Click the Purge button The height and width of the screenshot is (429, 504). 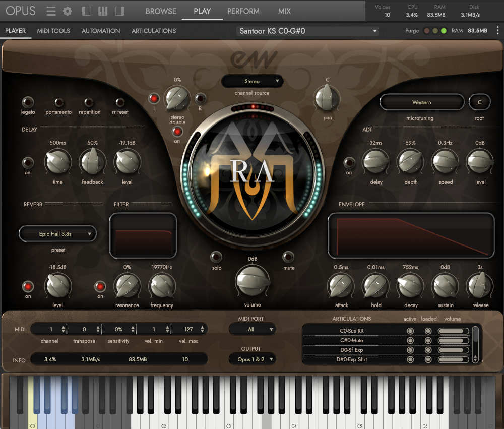point(412,31)
